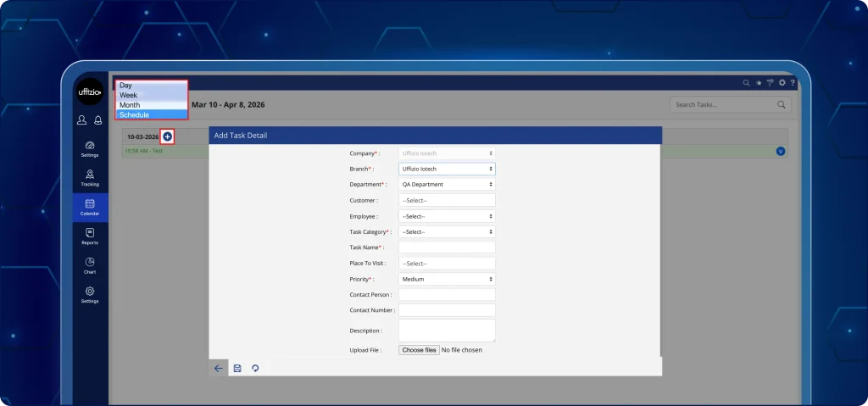Open Chart in the left sidebar

(90, 266)
